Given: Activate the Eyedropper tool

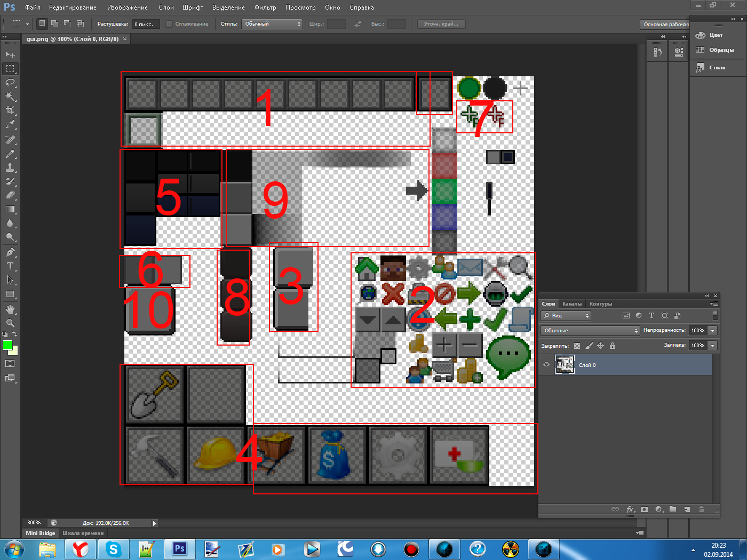Looking at the screenshot, I should pyautogui.click(x=10, y=125).
